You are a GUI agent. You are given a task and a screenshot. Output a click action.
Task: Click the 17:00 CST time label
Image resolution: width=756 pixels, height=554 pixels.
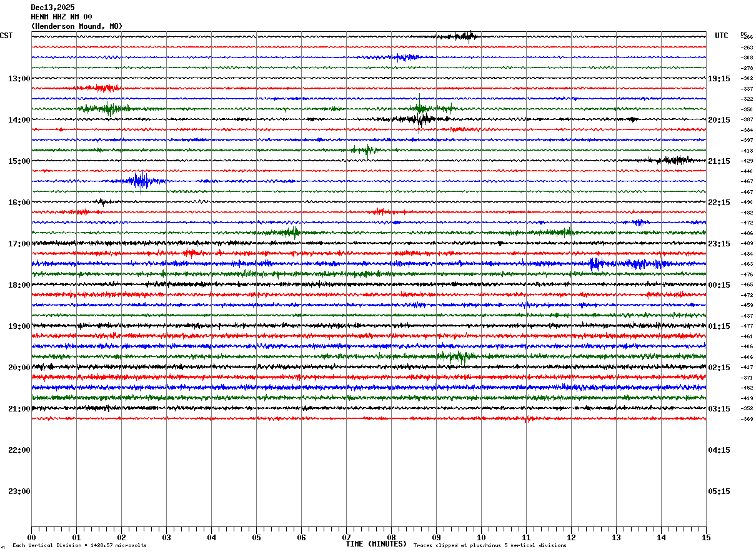coord(19,244)
